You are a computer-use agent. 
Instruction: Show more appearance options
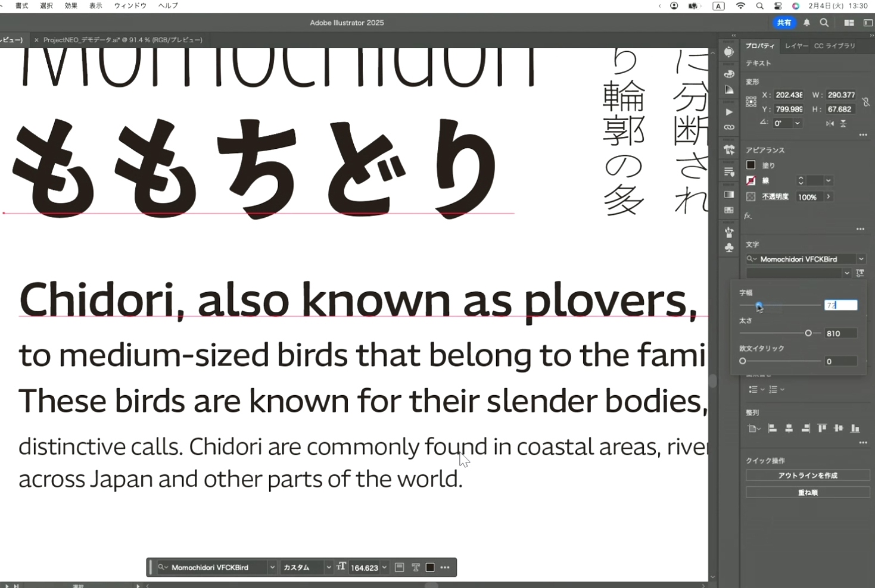pyautogui.click(x=860, y=229)
